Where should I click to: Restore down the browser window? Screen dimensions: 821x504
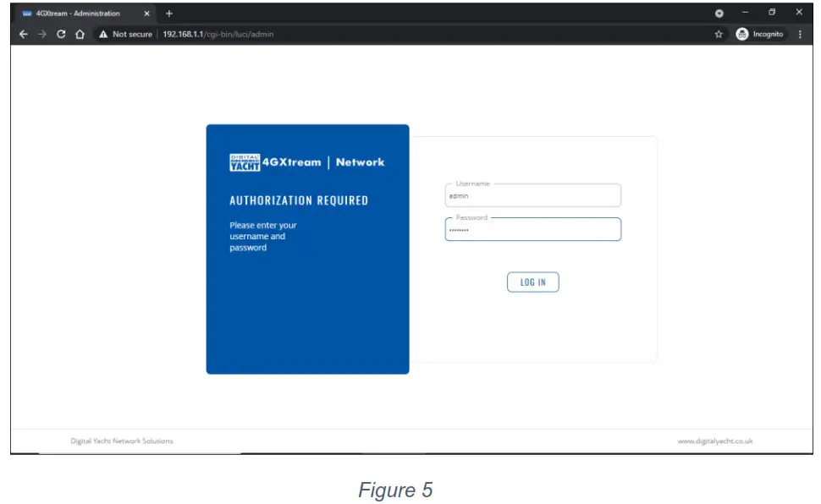pos(772,12)
